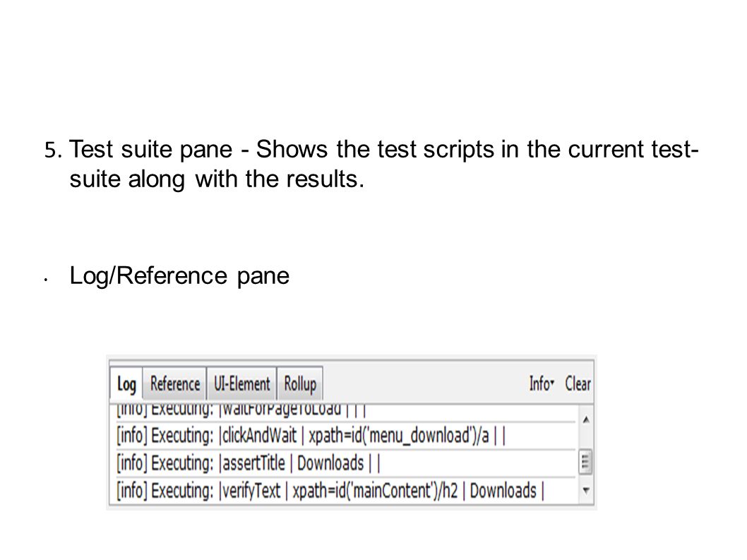The height and width of the screenshot is (560, 747).
Task: Switch to the Rollup tab
Action: click(x=300, y=383)
